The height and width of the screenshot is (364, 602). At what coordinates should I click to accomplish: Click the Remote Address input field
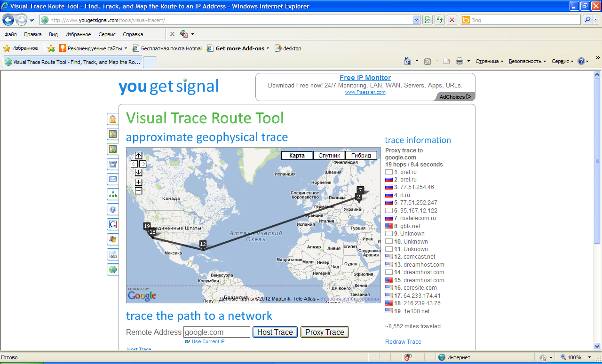(x=217, y=332)
